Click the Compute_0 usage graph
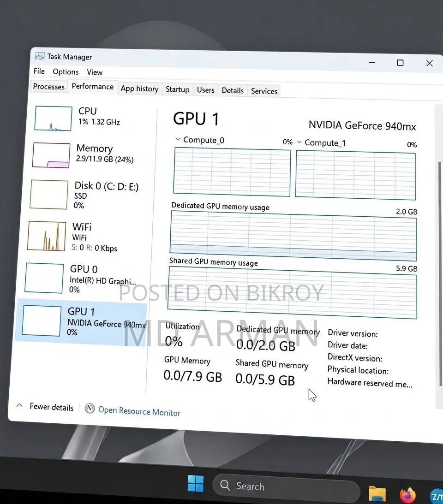 tap(232, 172)
